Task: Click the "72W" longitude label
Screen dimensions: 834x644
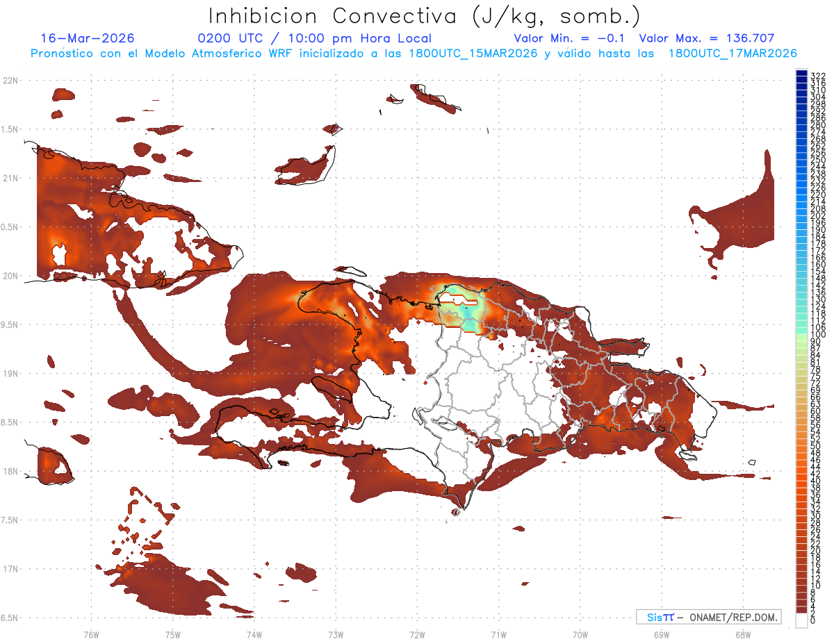Action: click(417, 634)
